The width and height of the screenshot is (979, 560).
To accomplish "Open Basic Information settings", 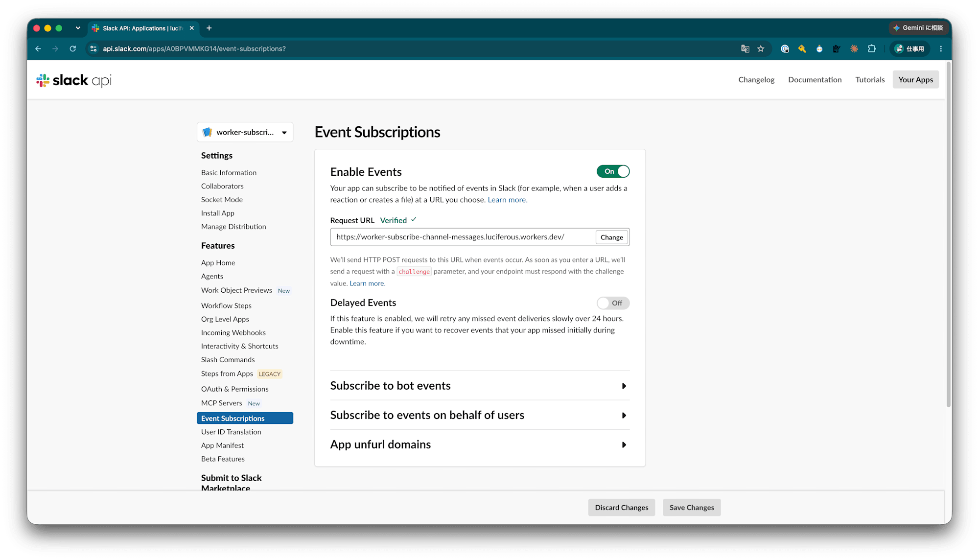I will (229, 173).
